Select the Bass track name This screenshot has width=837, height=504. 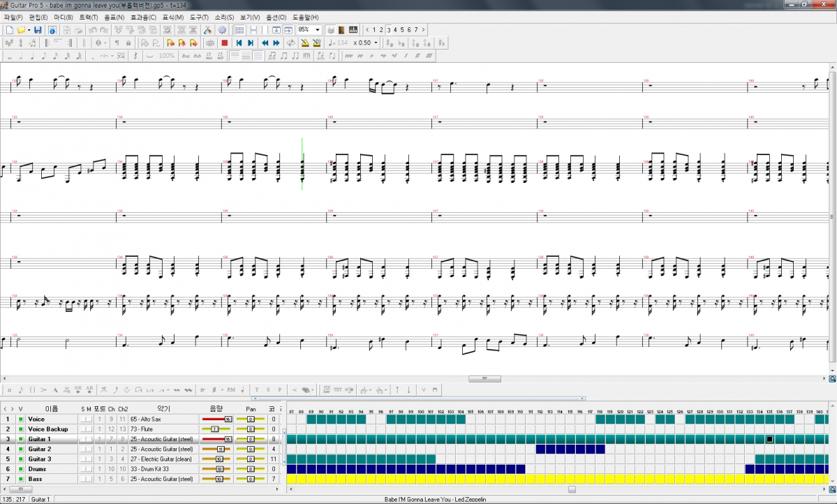[x=36, y=479]
